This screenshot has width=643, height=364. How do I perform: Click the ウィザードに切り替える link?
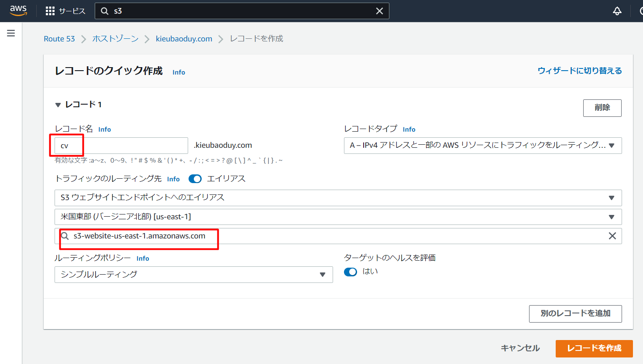pyautogui.click(x=580, y=70)
